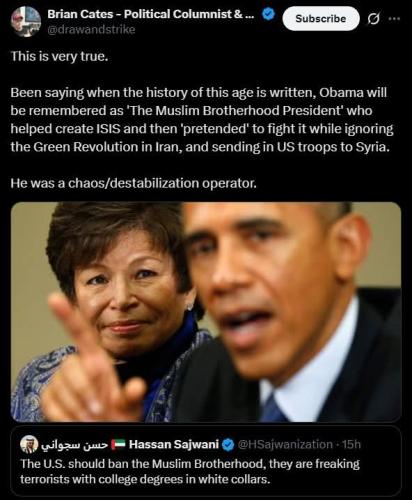412x500 pixels.
Task: Open the @drawandstrike handle link
Action: point(91,30)
